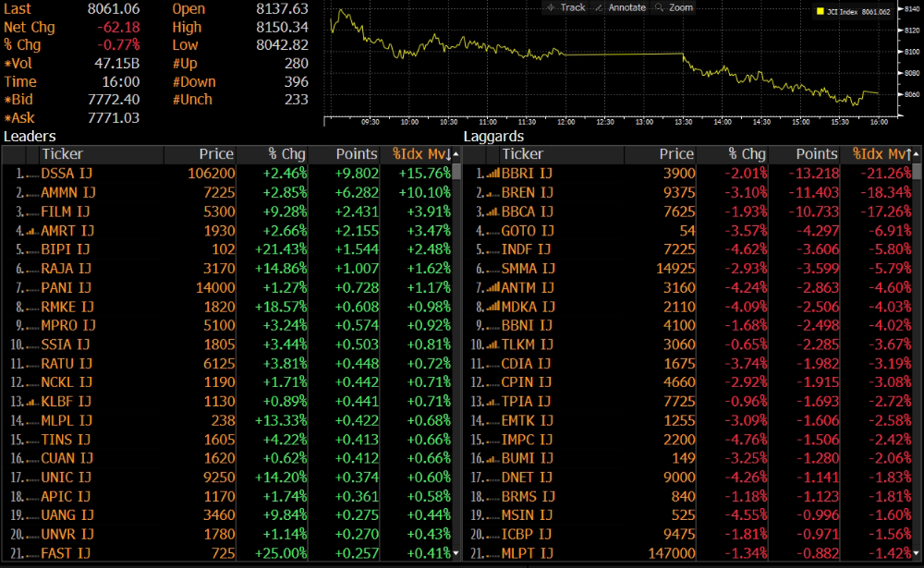The height and width of the screenshot is (568, 924).
Task: Click volume bars icon beside AMRT IJ
Action: coord(32,230)
